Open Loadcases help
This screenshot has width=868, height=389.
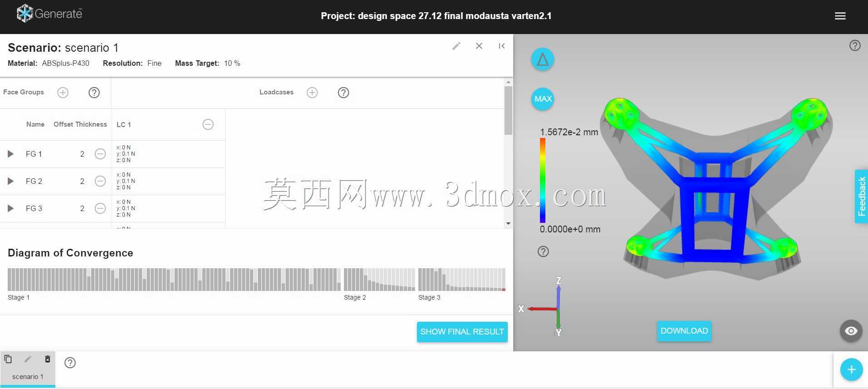click(x=343, y=93)
